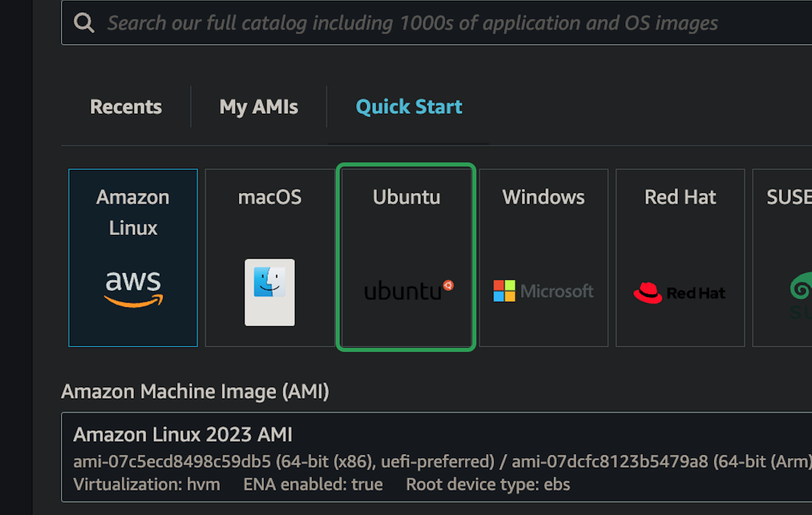Pick the Red Hat OS tile

[680, 258]
